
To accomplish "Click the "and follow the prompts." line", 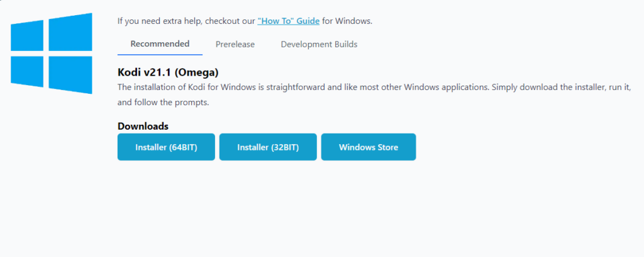I will click(x=163, y=101).
